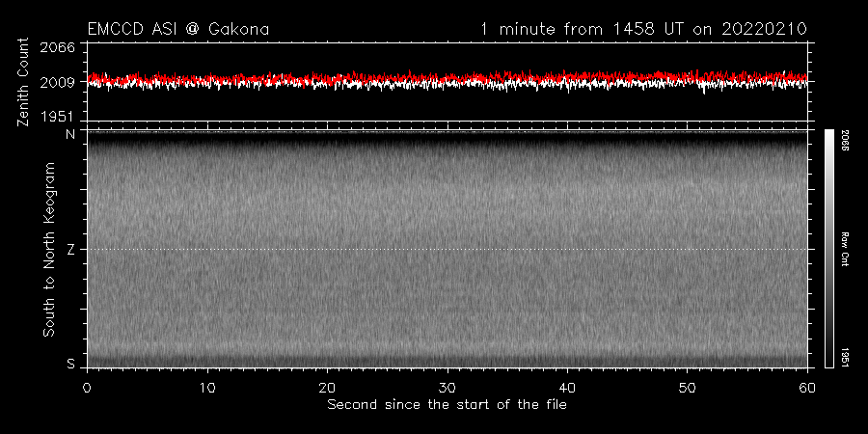Click the 'Raw Cnt' colorbar label
This screenshot has height=434, width=868.
[x=845, y=249]
